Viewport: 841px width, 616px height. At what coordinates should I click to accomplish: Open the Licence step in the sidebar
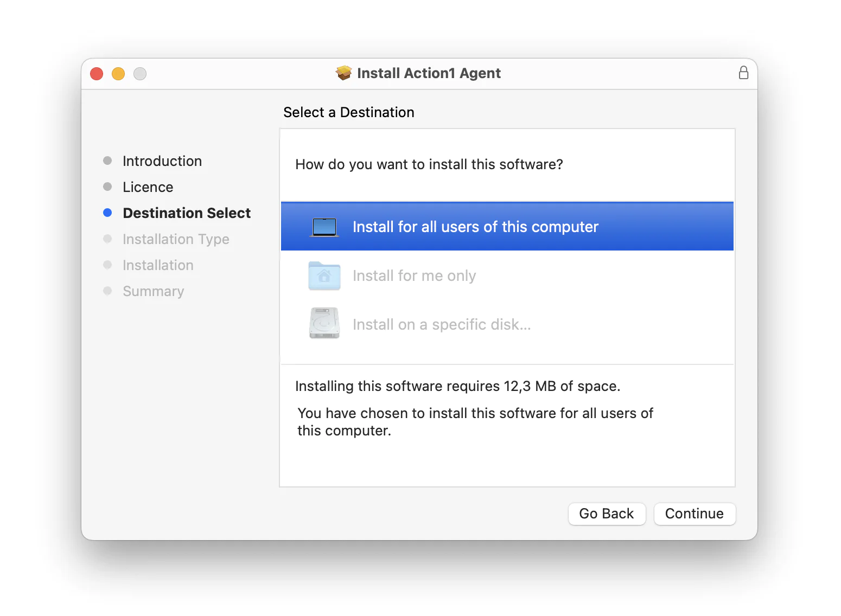point(148,187)
